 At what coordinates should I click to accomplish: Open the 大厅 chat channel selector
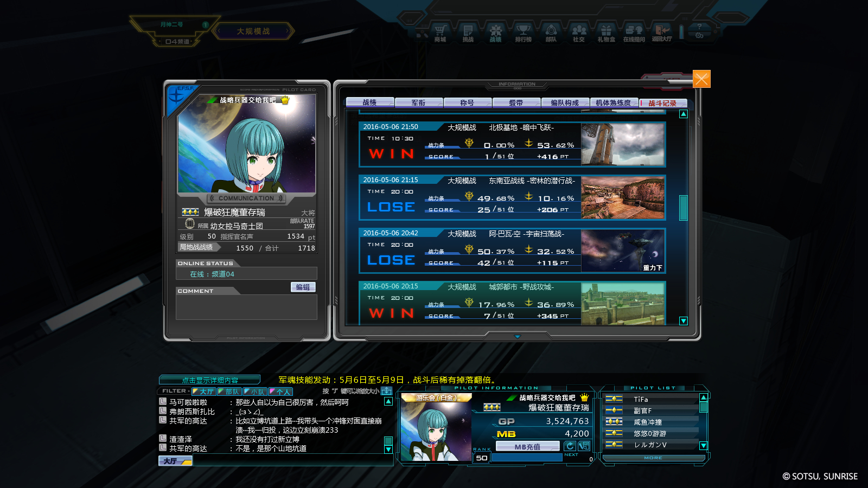[x=175, y=461]
